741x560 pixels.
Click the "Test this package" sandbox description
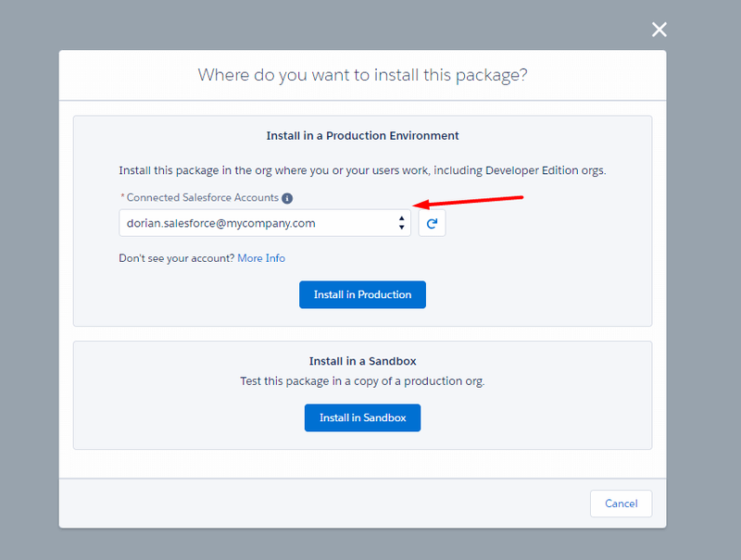[x=362, y=381]
